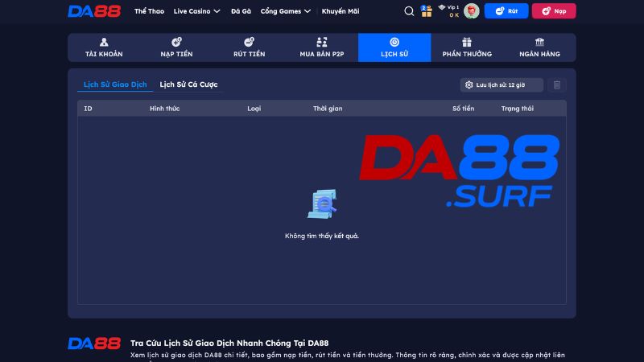Click the Không tìm thấy kết quả message

point(321,236)
